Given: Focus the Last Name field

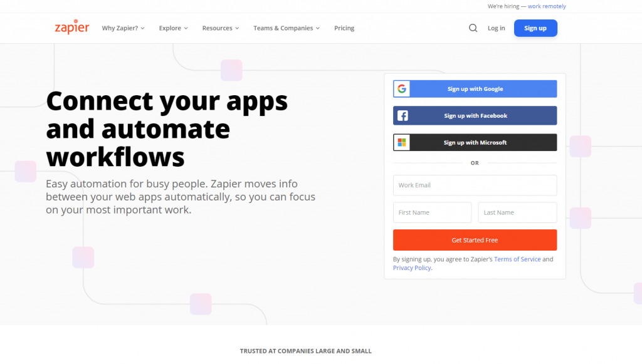Looking at the screenshot, I should point(517,212).
